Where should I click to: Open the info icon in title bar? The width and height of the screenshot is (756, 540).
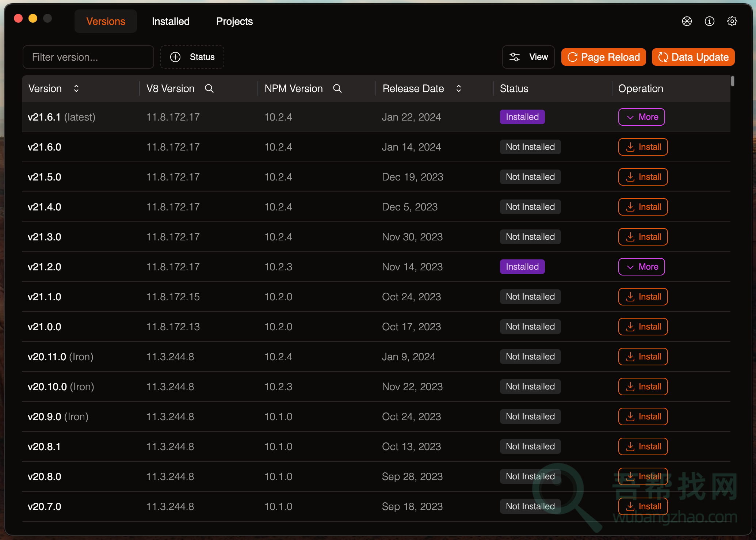tap(709, 21)
